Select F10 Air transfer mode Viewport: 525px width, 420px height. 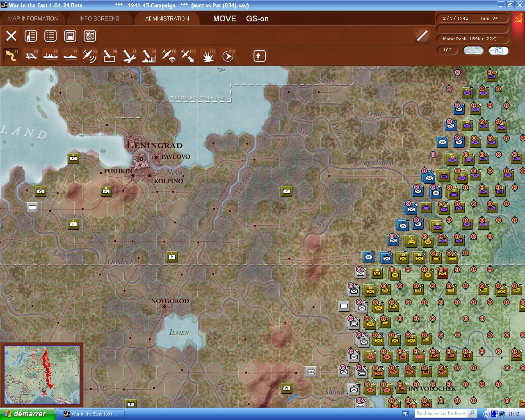[x=188, y=56]
